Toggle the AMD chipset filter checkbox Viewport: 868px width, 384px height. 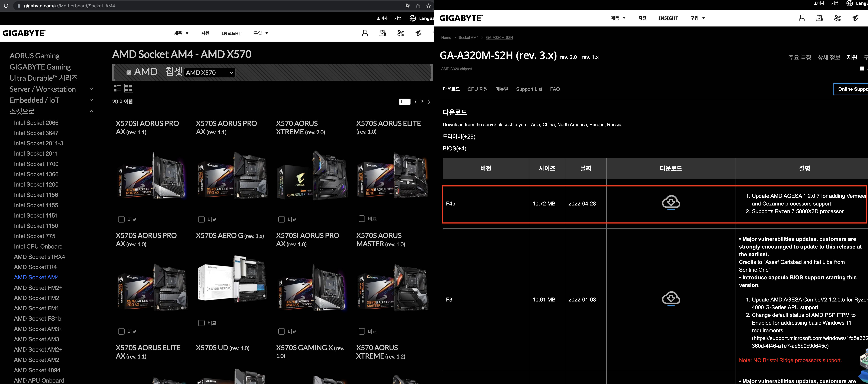[129, 72]
